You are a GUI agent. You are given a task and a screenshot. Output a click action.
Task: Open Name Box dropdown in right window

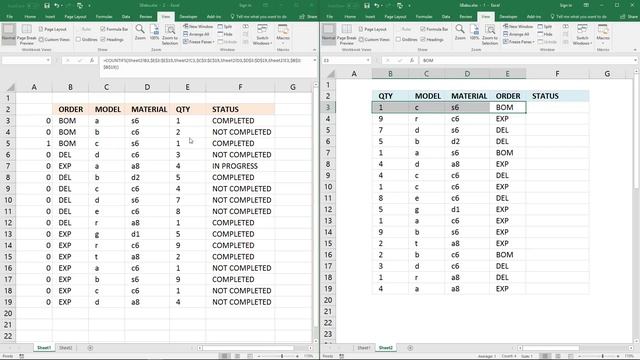point(368,60)
